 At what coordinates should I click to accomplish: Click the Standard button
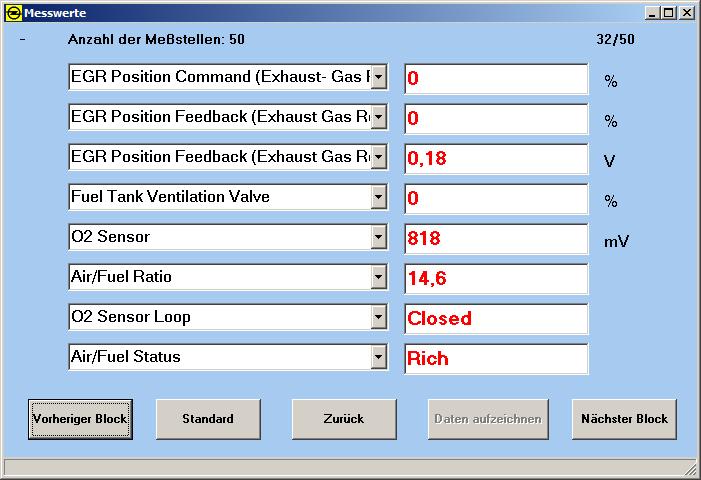tap(208, 419)
